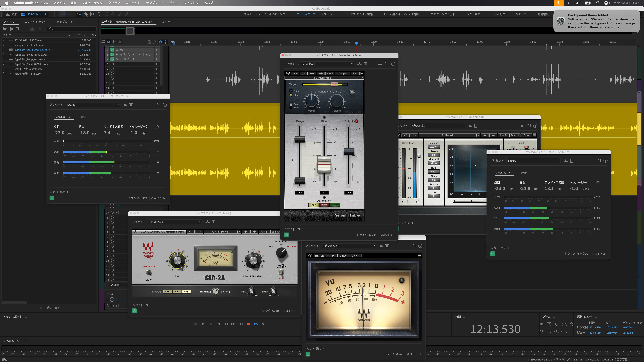Toggle power for the シングルバンドコンプレッサ slot
Screen dimensions: 644x362
(x=112, y=54)
